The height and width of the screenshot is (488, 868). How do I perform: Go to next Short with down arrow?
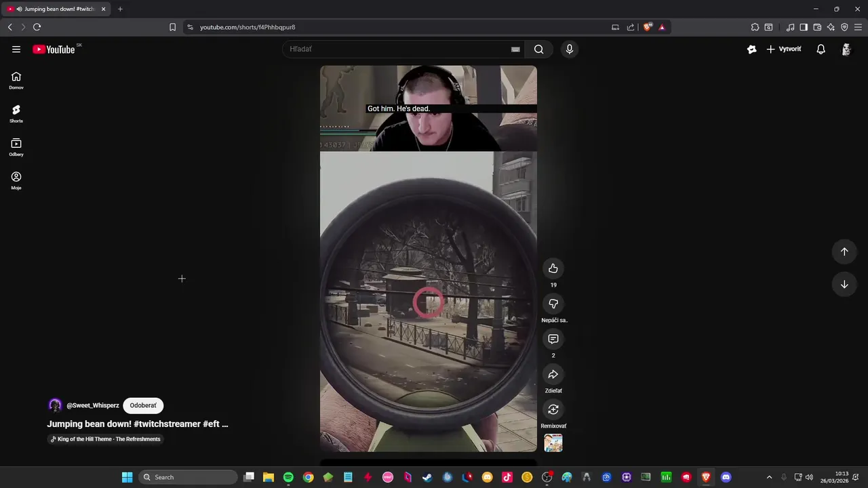coord(844,284)
